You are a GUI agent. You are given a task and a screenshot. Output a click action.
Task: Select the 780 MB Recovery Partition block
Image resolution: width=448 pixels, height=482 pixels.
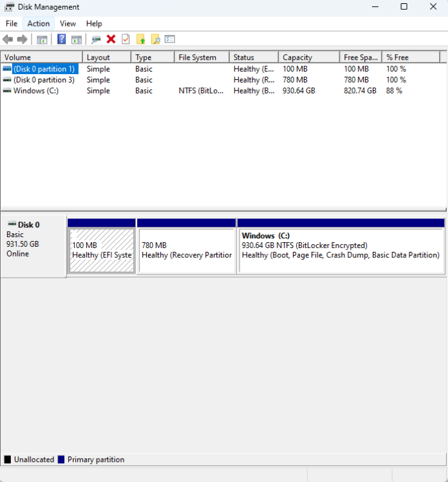(x=186, y=251)
